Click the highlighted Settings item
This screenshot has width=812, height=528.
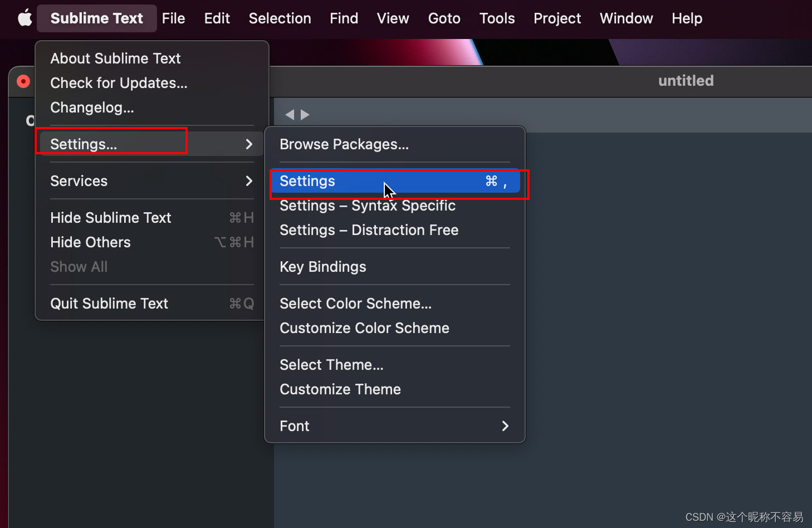[395, 181]
